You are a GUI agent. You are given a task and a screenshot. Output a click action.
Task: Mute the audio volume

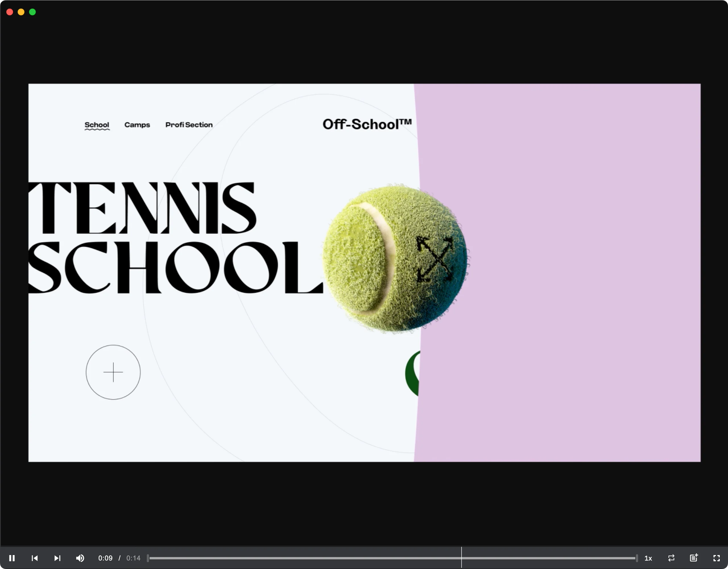click(x=80, y=558)
